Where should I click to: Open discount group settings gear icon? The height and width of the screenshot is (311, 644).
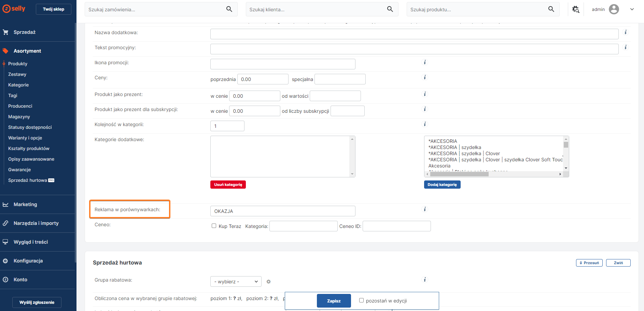pos(268,282)
